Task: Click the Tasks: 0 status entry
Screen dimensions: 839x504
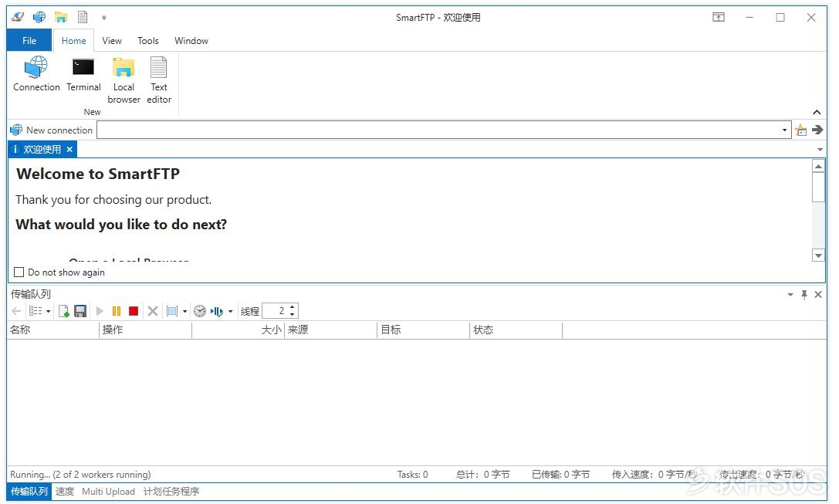Action: (x=412, y=475)
